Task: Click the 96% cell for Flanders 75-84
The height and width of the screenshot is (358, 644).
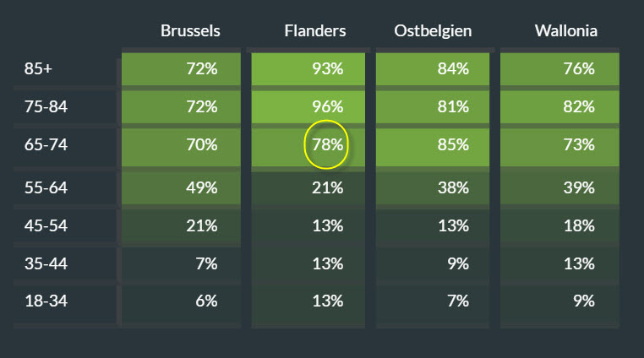Action: click(x=326, y=107)
